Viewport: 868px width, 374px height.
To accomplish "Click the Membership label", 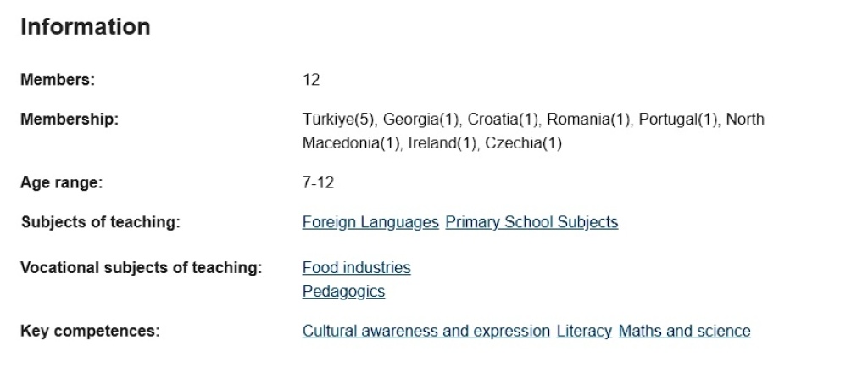I will [70, 119].
